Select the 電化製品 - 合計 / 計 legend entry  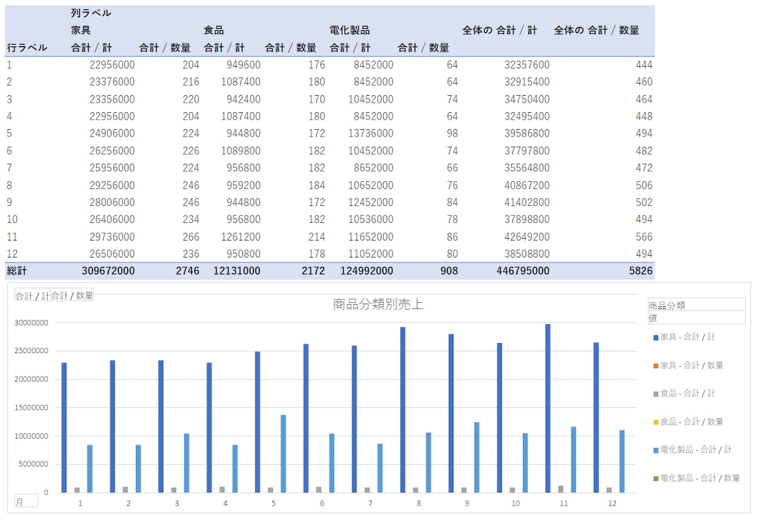tap(693, 450)
